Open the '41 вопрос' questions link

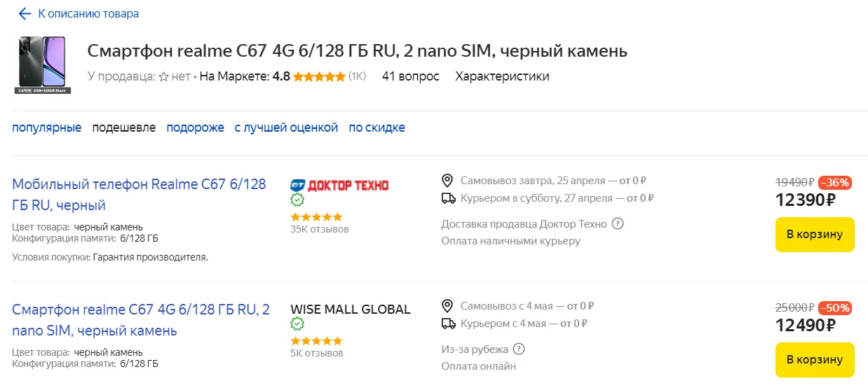411,76
